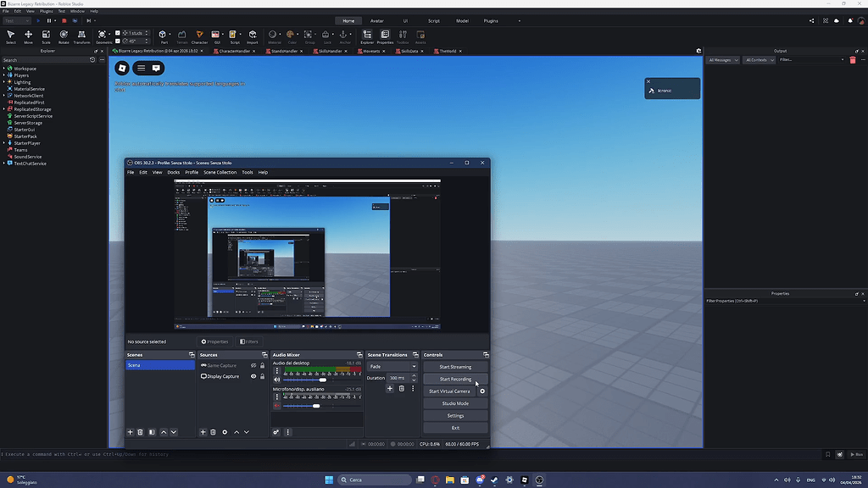Image resolution: width=868 pixels, height=488 pixels.
Task: Add a new scene in OBS
Action: click(130, 432)
